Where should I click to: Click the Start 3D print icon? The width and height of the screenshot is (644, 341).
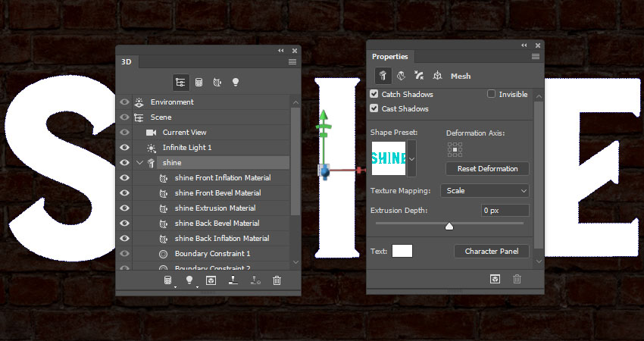255,280
